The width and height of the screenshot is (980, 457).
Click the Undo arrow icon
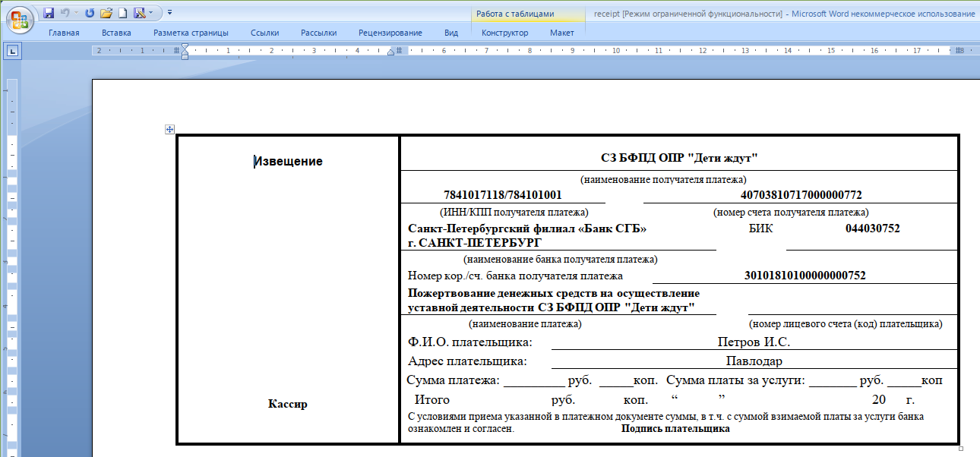(x=65, y=12)
